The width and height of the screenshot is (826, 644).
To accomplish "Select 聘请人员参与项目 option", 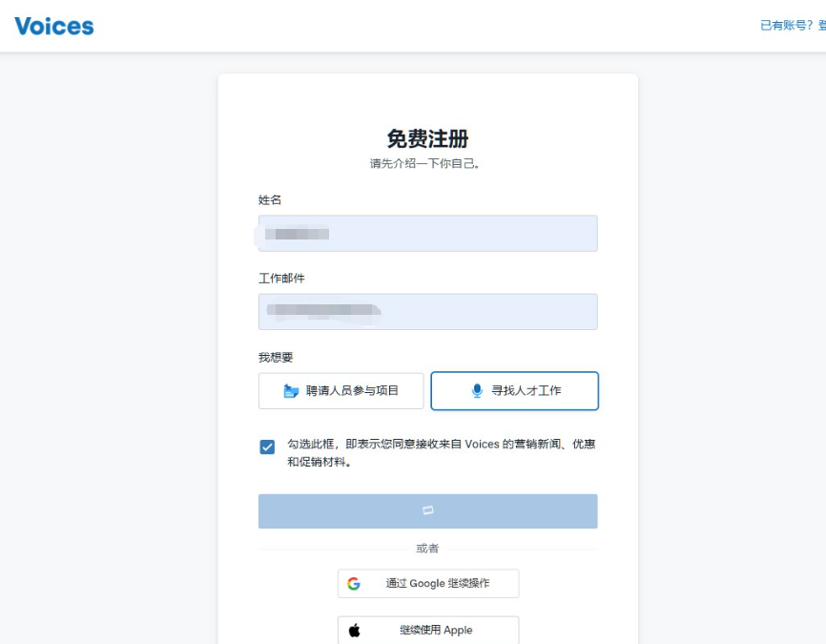I will pos(341,390).
